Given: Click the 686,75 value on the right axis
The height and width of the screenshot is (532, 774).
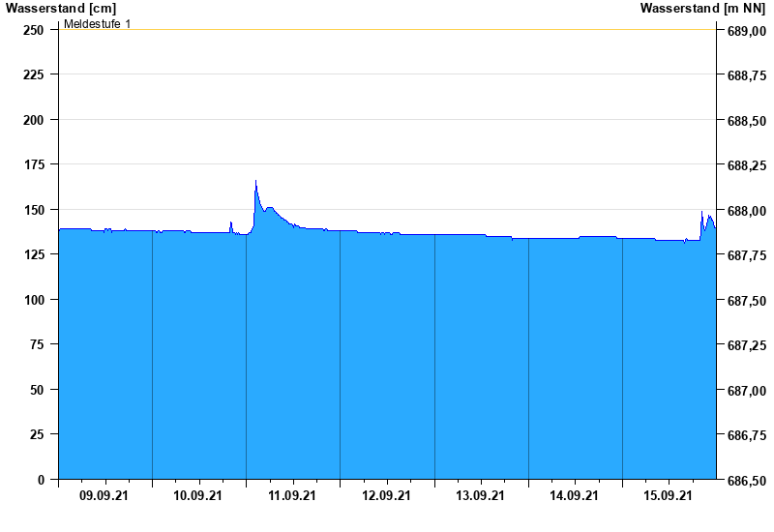Looking at the screenshot, I should (x=747, y=434).
